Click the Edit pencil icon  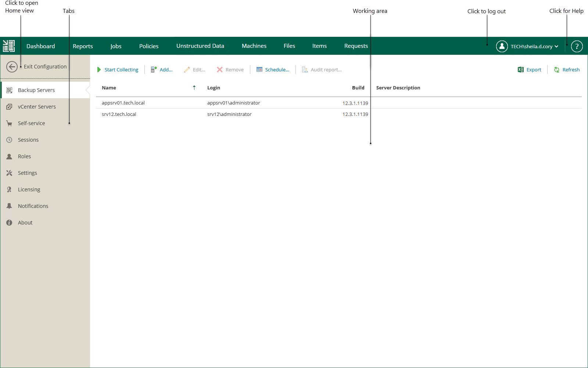pyautogui.click(x=187, y=70)
